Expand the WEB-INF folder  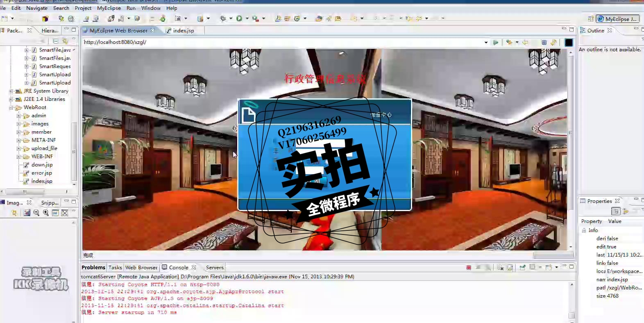[18, 157]
